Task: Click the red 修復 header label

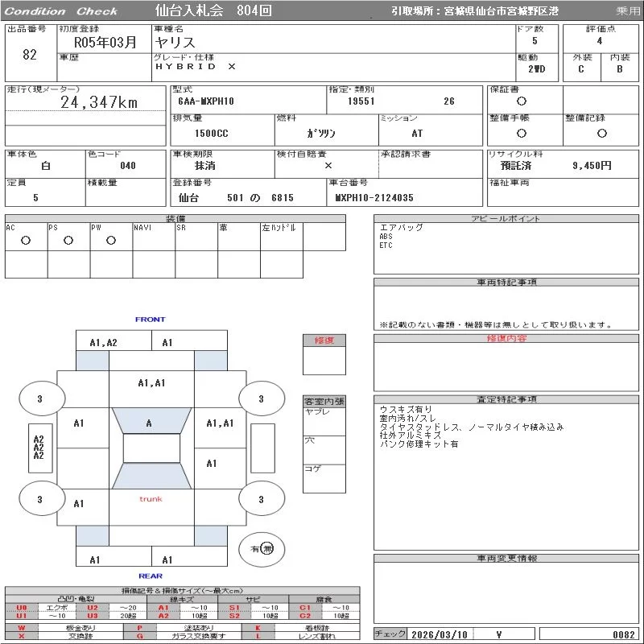Action: tap(324, 341)
